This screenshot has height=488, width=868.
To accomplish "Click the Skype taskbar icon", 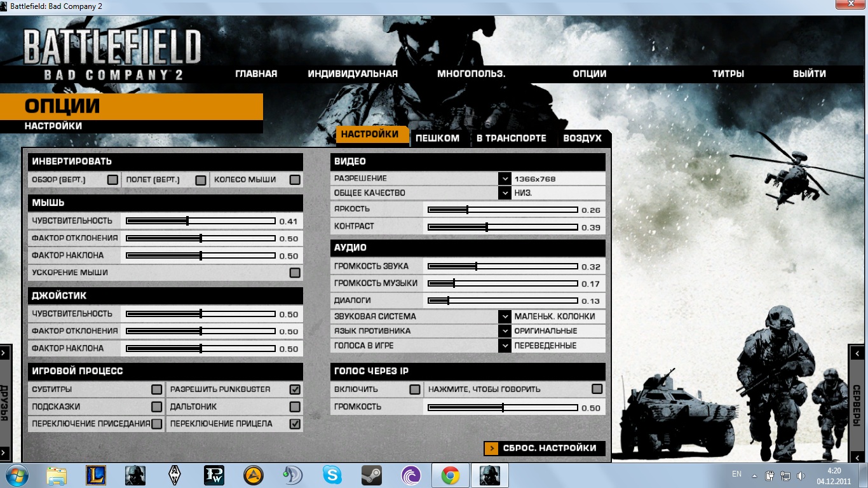I will 332,475.
